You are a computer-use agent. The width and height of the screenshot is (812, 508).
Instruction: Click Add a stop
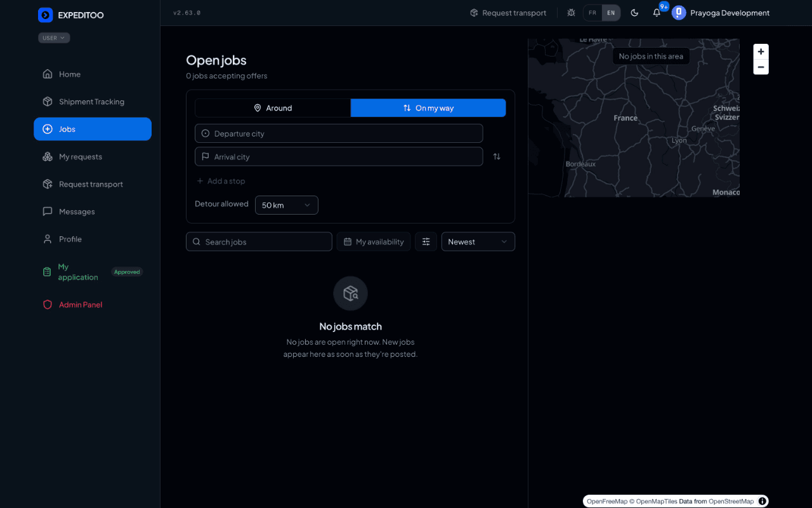pos(221,181)
